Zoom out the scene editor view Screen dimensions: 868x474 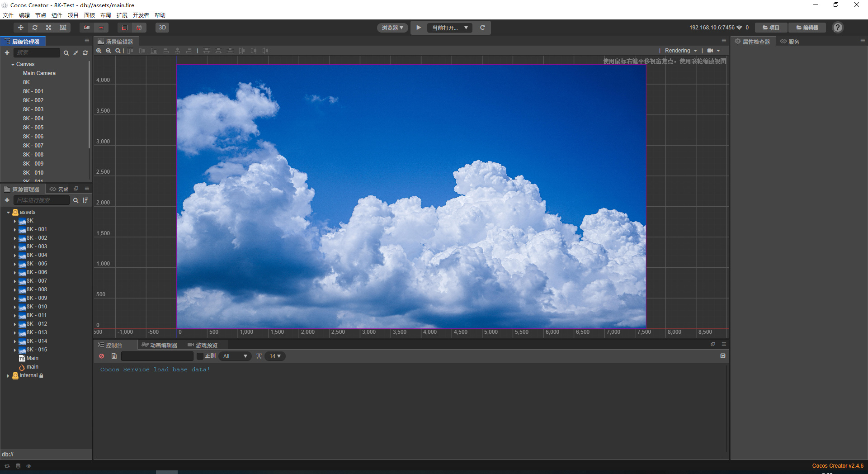(x=108, y=51)
